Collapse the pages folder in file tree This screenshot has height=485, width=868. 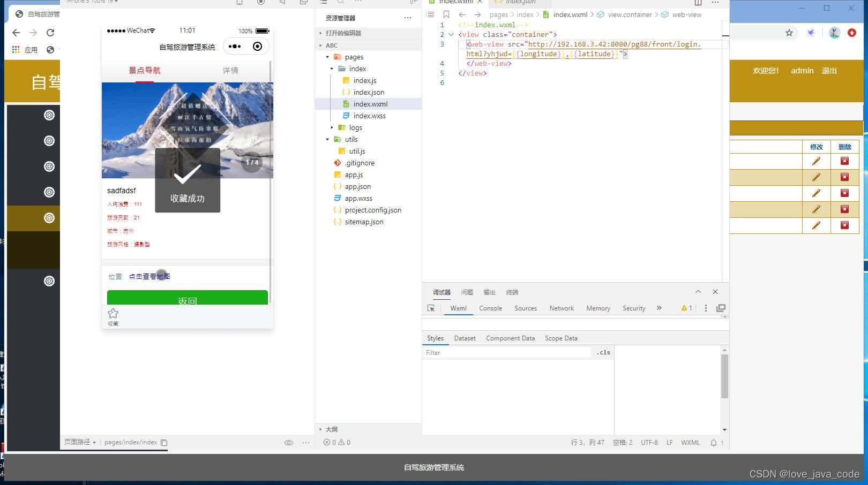(x=327, y=57)
